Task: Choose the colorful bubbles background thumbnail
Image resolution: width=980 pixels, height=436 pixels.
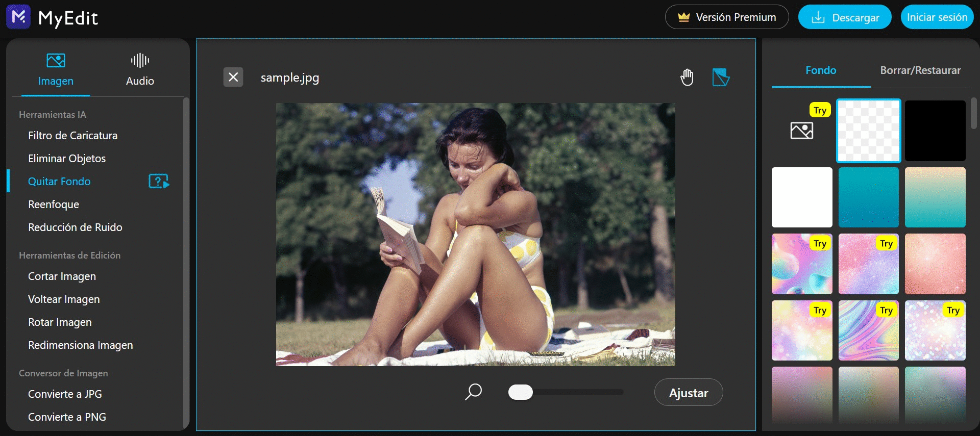Action: tap(802, 264)
